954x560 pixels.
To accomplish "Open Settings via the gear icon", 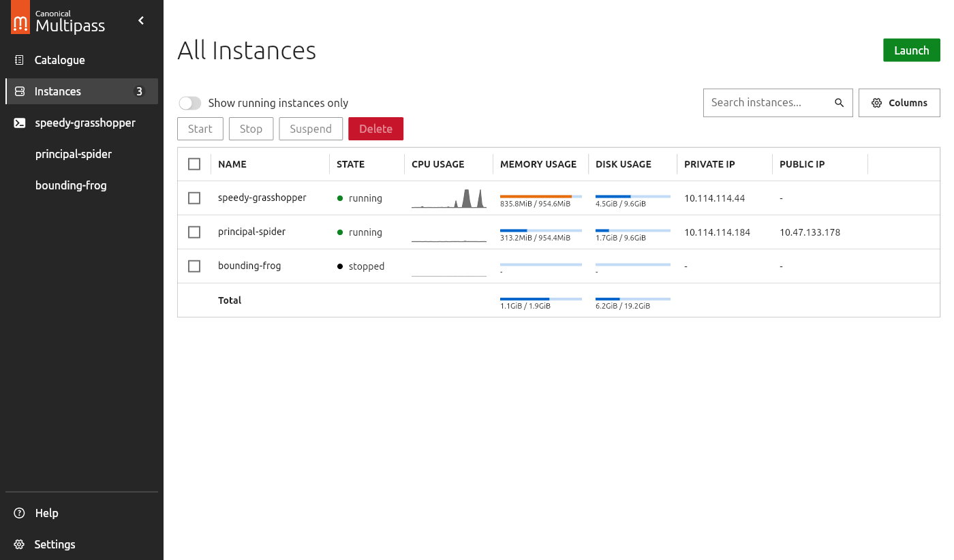I will (20, 544).
